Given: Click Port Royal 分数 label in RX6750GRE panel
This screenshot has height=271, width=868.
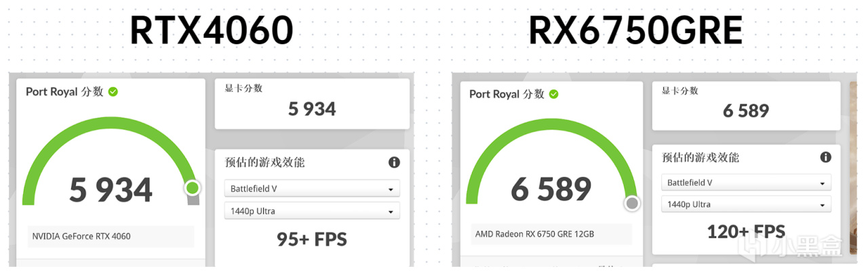Looking at the screenshot, I should [x=507, y=94].
